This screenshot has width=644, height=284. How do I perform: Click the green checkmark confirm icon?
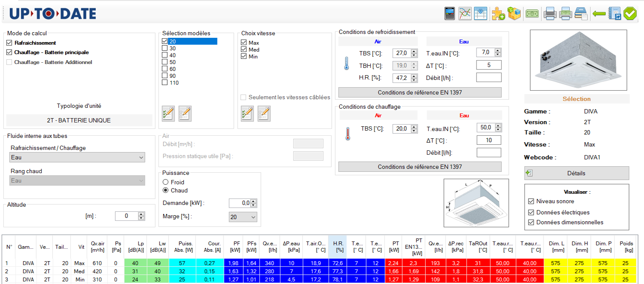coord(630,13)
